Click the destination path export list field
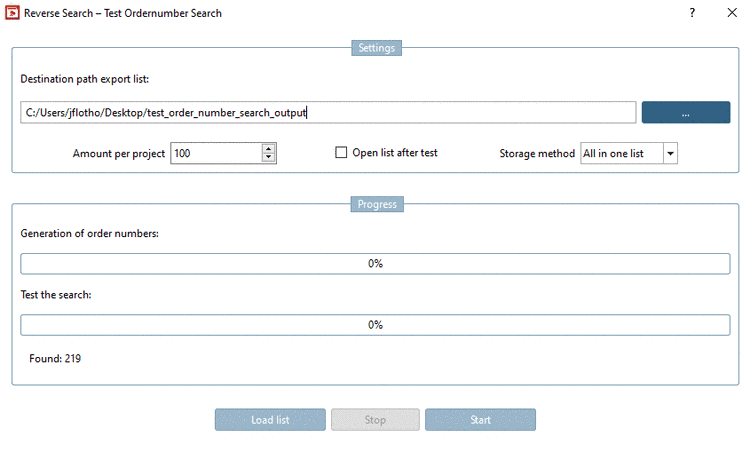The height and width of the screenshot is (452, 750). tap(327, 113)
